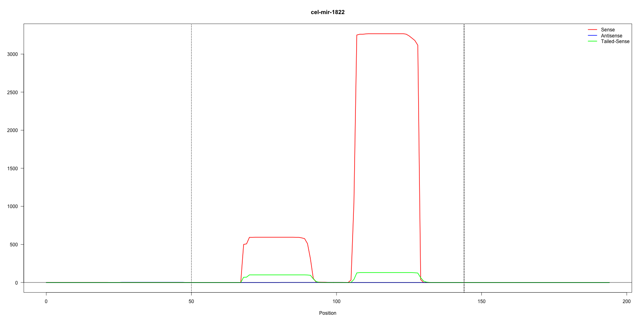Screen dimensions: 644x322
Task: Click the blue Antisense legend line swatch
Action: coord(592,36)
